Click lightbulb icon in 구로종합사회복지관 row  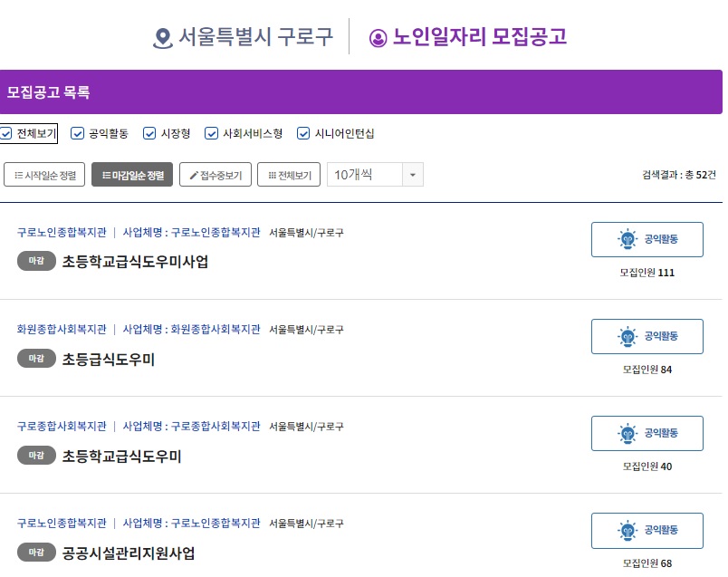pos(627,434)
